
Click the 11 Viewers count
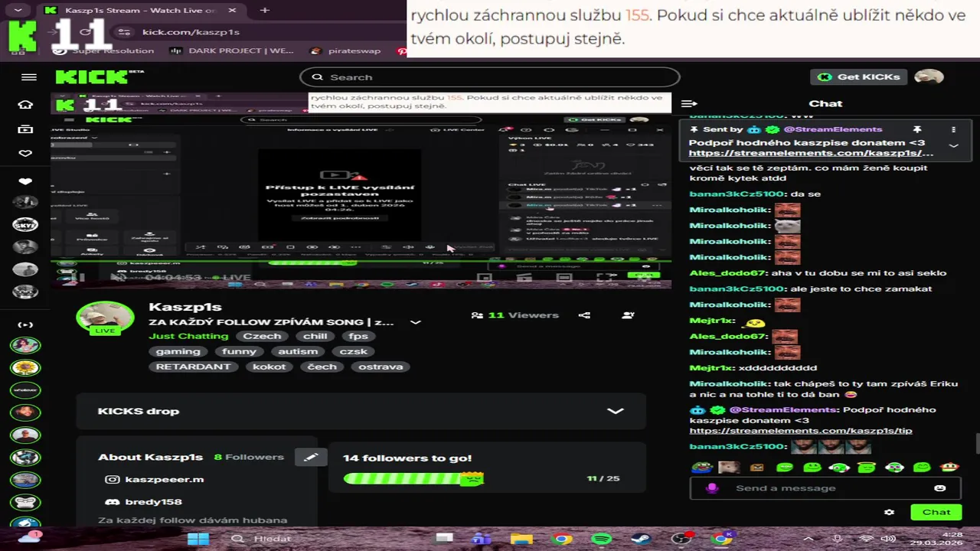click(x=515, y=315)
